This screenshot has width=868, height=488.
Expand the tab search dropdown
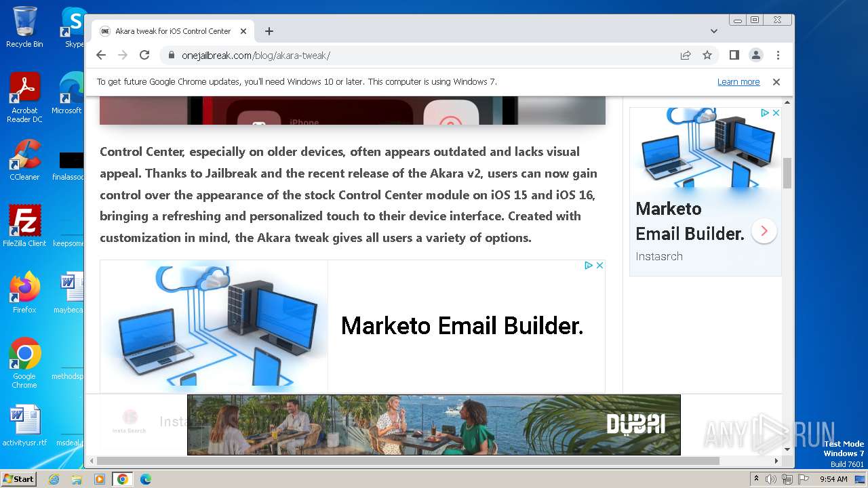point(714,31)
